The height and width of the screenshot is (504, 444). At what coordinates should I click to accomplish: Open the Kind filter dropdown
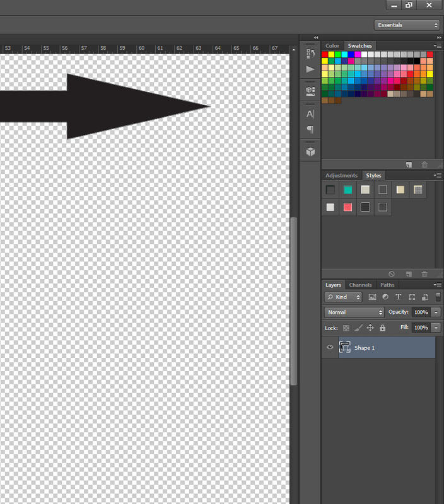pos(343,297)
